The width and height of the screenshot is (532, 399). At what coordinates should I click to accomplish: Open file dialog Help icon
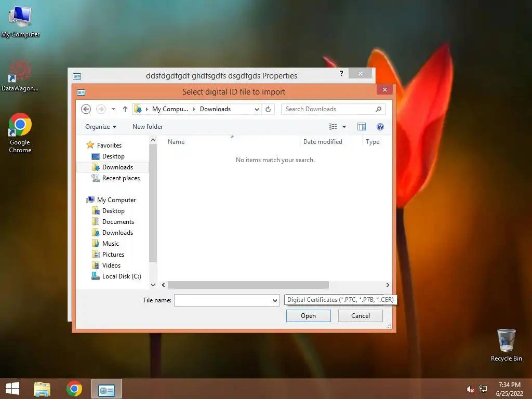[x=380, y=127]
